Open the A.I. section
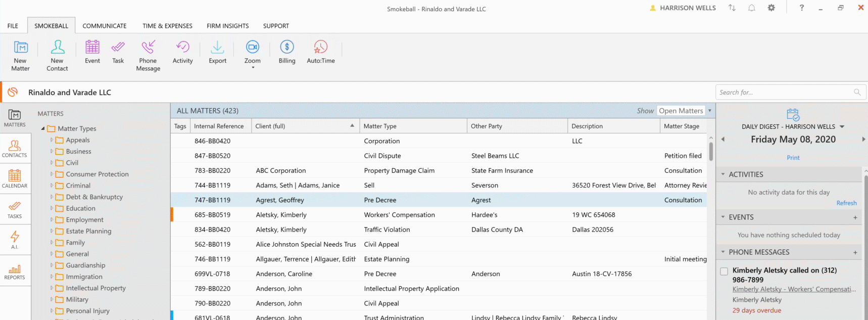 pyautogui.click(x=15, y=240)
